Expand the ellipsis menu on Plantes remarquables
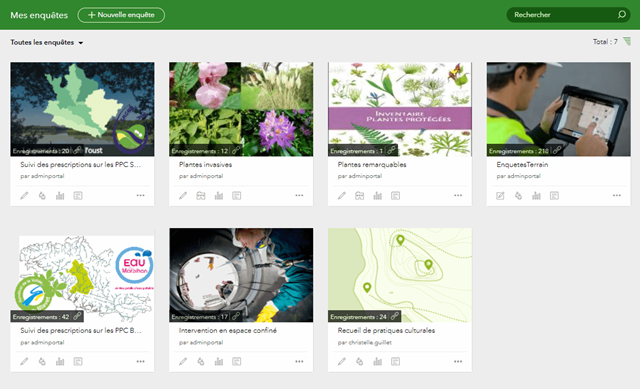The image size is (640, 389). 458,196
